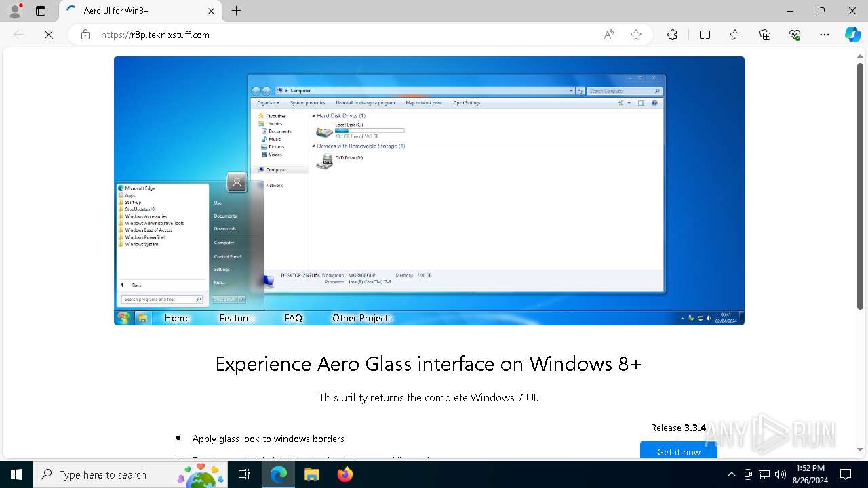
Task: Stop loading the page
Action: [49, 35]
